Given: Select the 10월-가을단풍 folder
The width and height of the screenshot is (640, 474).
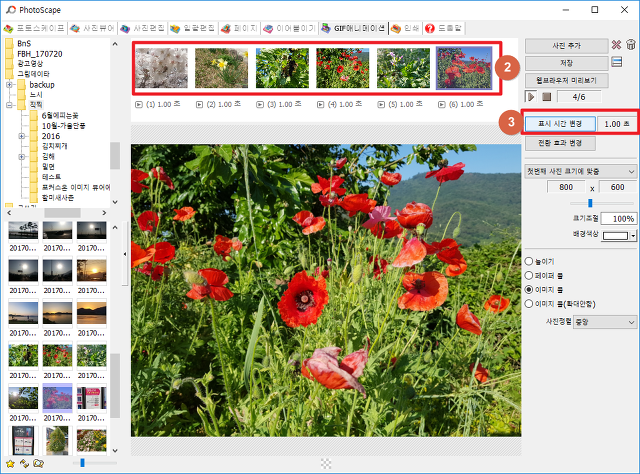Looking at the screenshot, I should [64, 126].
